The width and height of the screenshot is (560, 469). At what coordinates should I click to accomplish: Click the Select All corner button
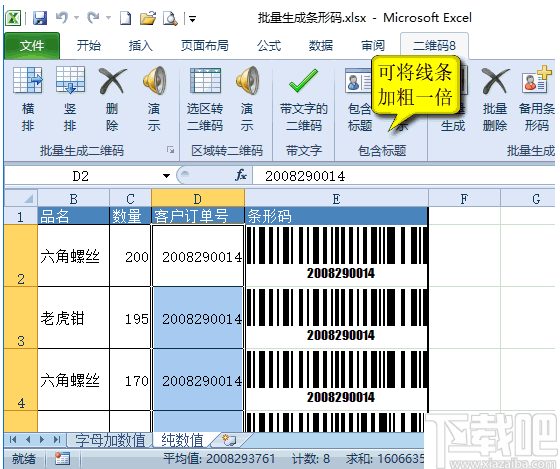click(21, 198)
